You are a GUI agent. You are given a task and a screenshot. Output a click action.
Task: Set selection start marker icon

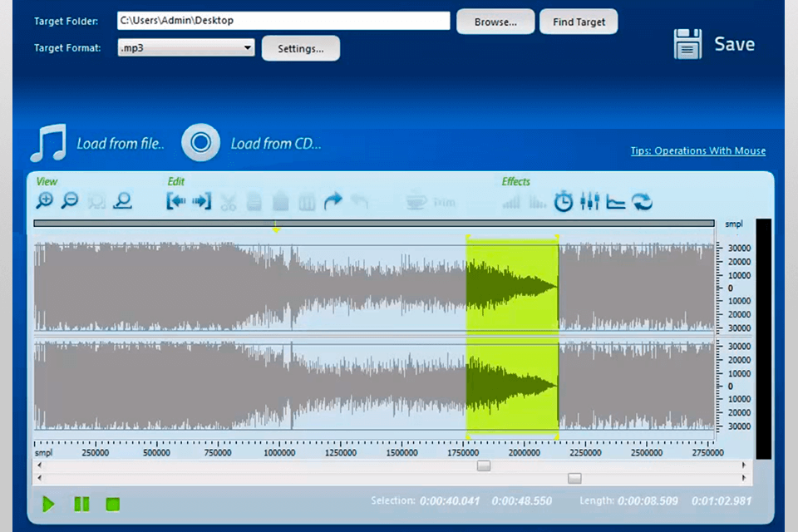[175, 201]
